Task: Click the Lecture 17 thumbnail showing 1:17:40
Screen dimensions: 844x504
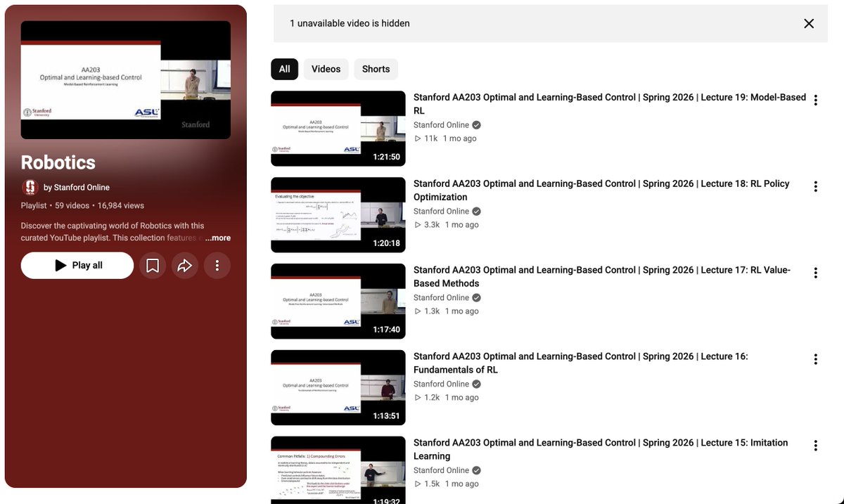Action: (x=338, y=302)
